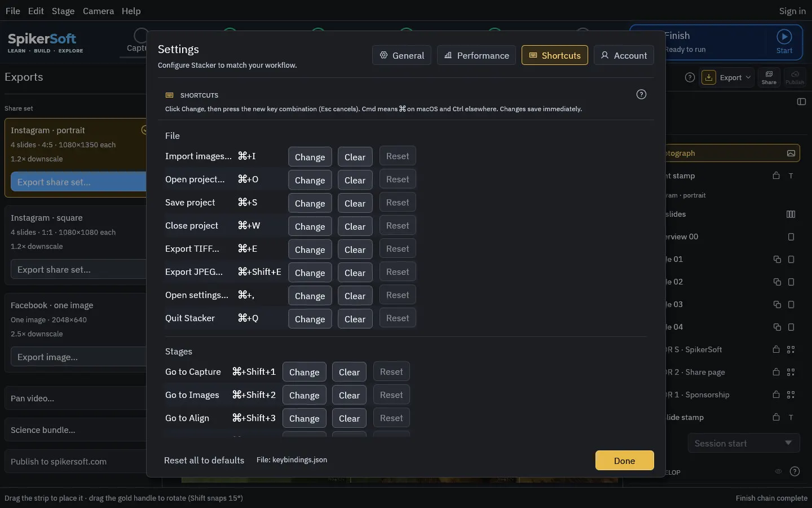Click the Share icon button
Image resolution: width=812 pixels, height=508 pixels.
point(769,77)
